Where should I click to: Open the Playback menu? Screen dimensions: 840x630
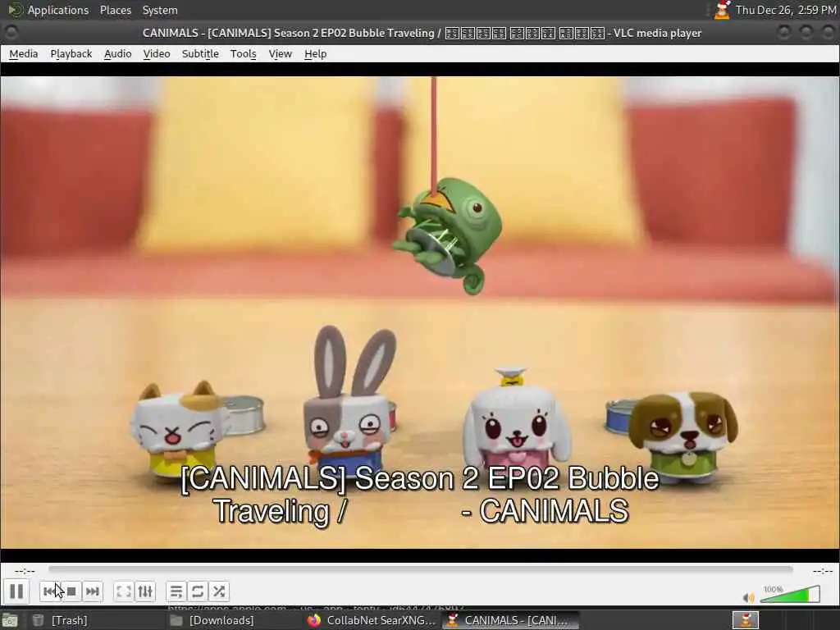pos(71,53)
